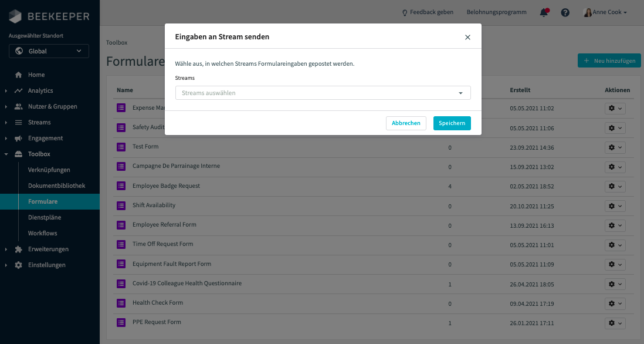This screenshot has height=344, width=644.
Task: Open the Global location selector
Action: (x=49, y=51)
